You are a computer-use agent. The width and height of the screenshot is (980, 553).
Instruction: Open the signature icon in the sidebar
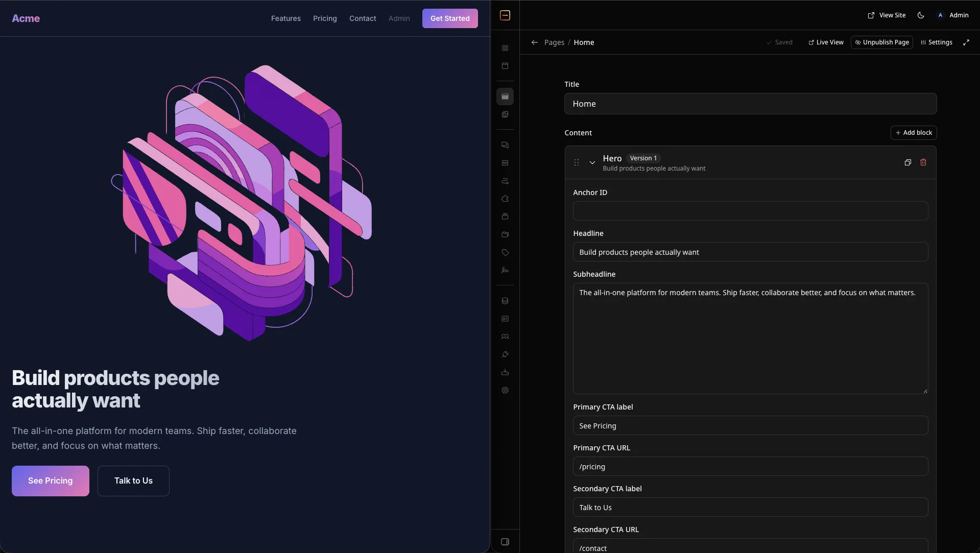[x=505, y=270]
